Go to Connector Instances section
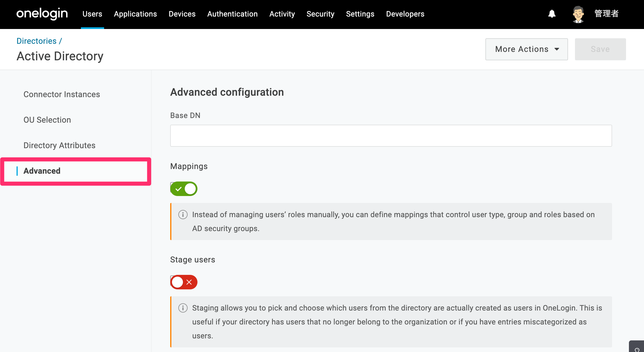This screenshot has width=644, height=352. [62, 95]
